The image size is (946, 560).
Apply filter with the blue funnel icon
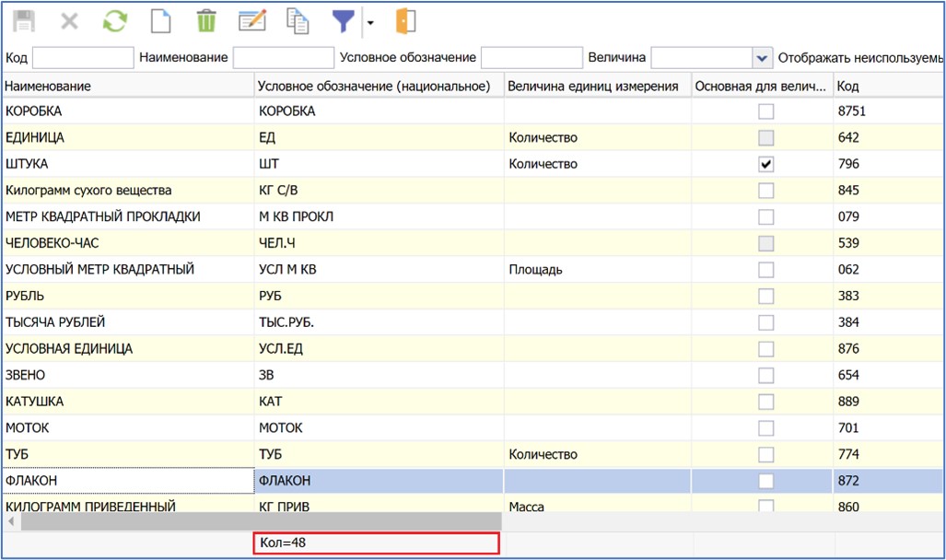pyautogui.click(x=344, y=21)
